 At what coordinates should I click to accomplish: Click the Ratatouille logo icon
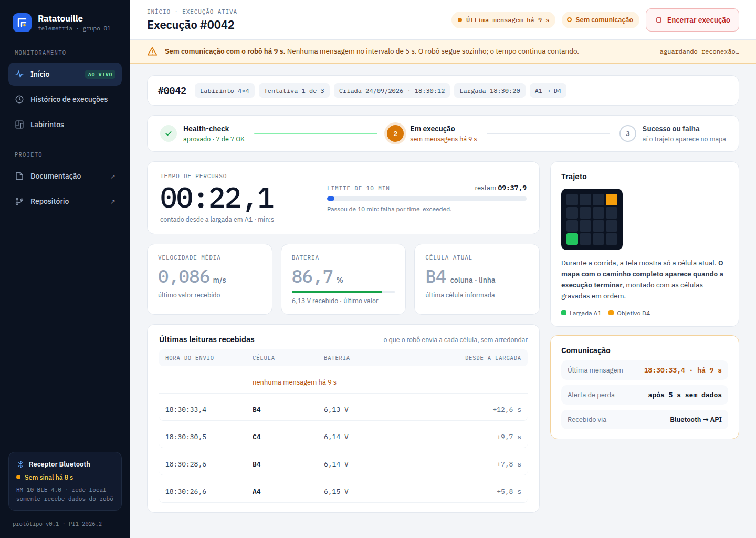pos(22,23)
